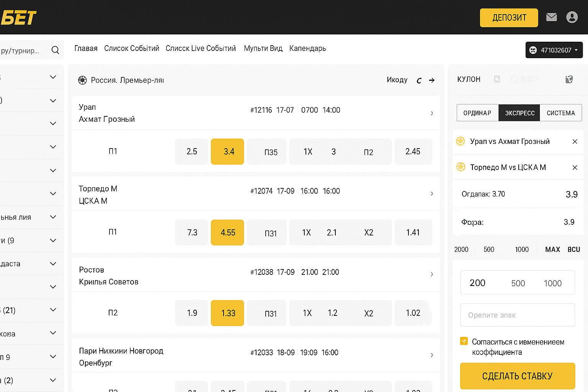Screen dimensions: 588x392
Task: Click the football icon beside Россия Премьер-лига
Action: pyautogui.click(x=82, y=80)
